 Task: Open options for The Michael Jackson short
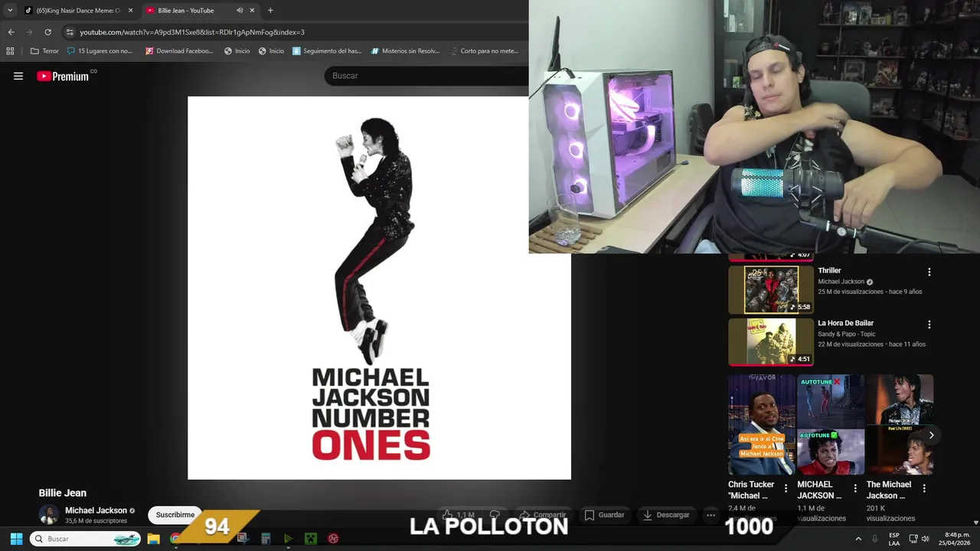point(924,488)
